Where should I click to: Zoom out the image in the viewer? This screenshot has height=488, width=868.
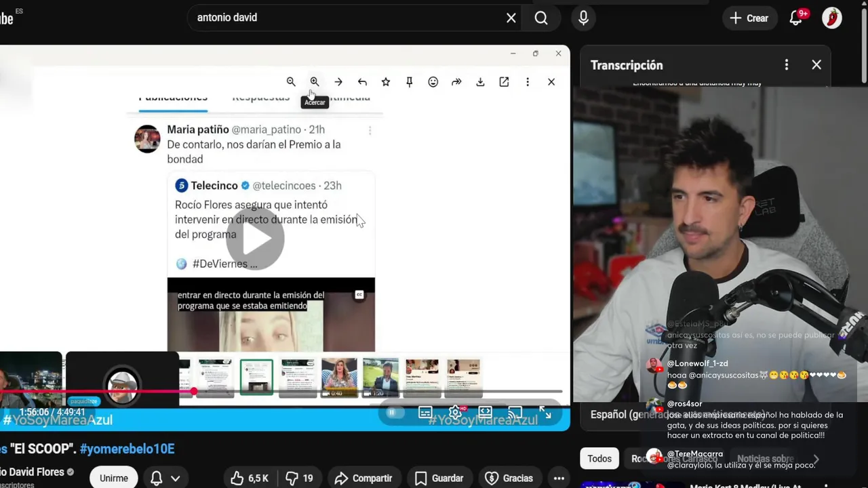tap(291, 82)
